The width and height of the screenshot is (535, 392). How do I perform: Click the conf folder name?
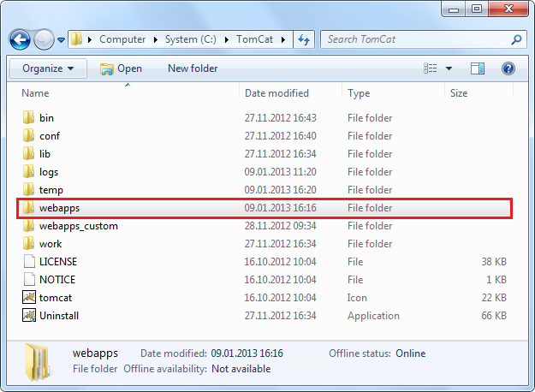50,136
